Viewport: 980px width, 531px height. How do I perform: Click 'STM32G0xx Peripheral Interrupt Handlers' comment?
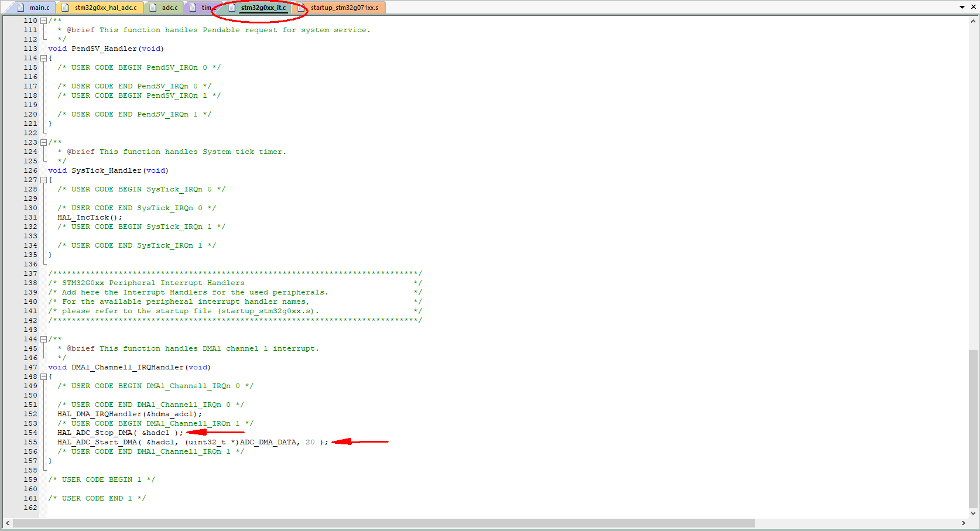153,283
